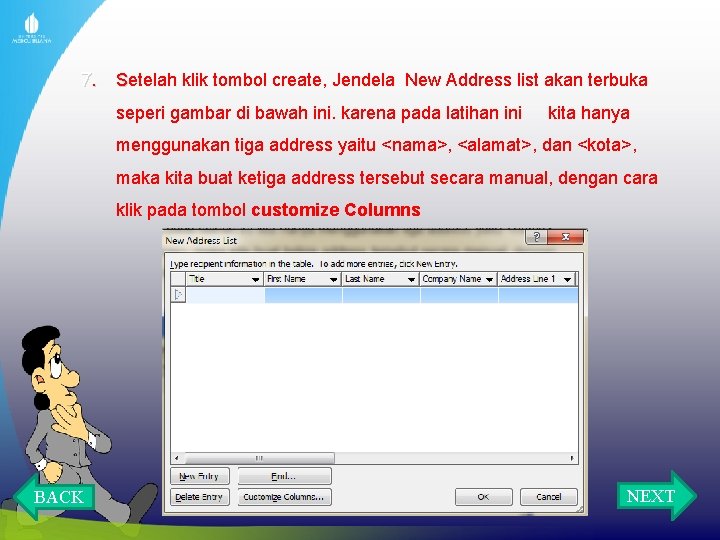Click the New Address List title text
Image resolution: width=720 pixels, height=540 pixels.
click(x=201, y=240)
